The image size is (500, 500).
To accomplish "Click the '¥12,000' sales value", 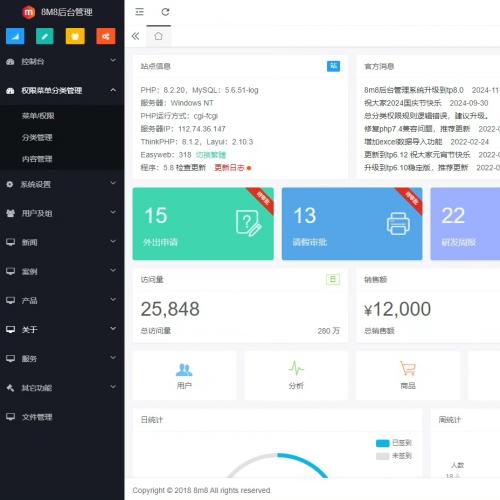I will (x=397, y=309).
